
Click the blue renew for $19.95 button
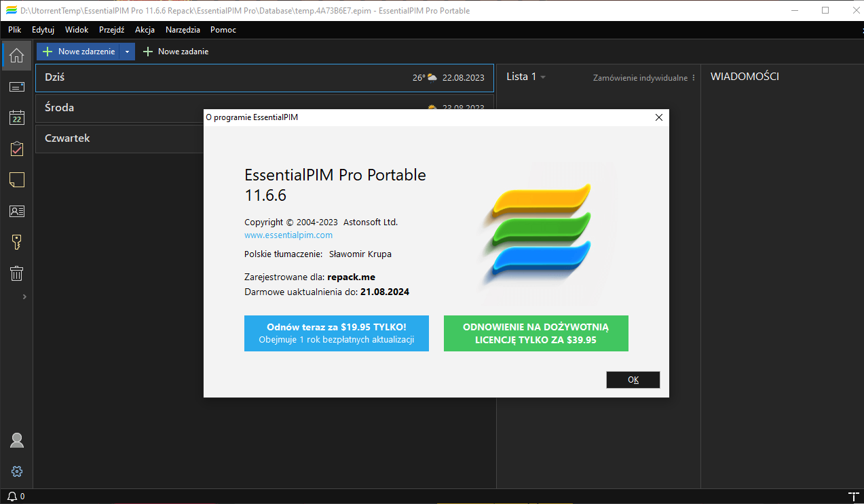coord(337,333)
